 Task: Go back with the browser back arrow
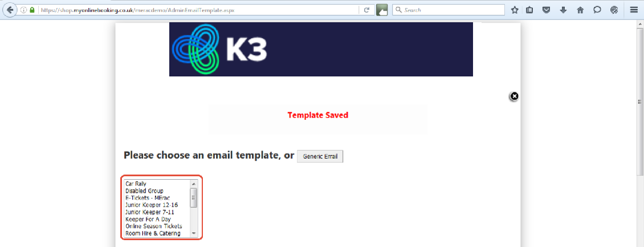[10, 10]
